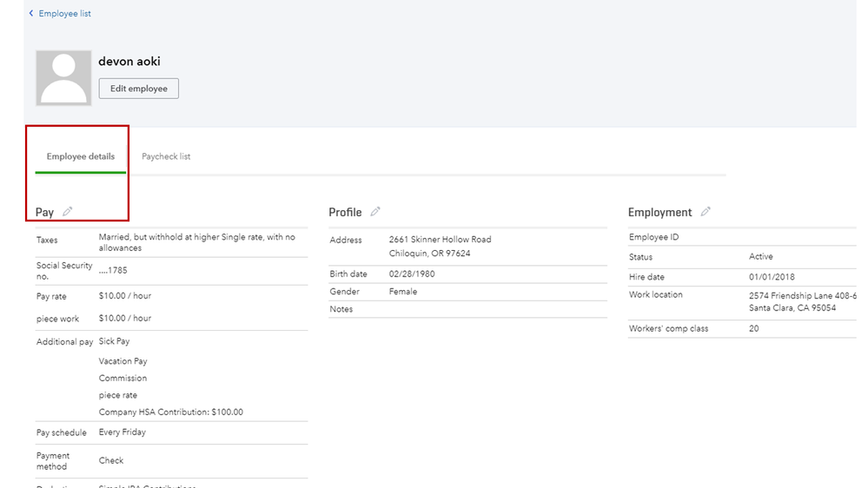Viewport: 868px width, 488px height.
Task: Open Employment editing via pencil icon
Action: [x=706, y=212]
